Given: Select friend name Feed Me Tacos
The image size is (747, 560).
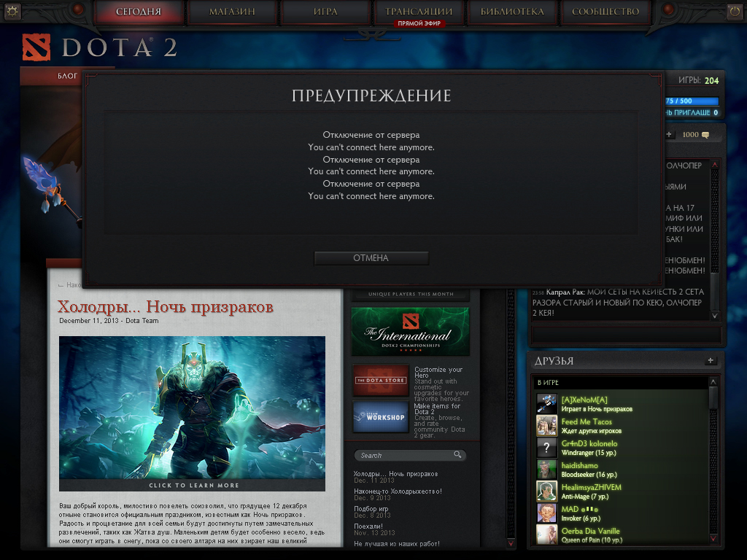Looking at the screenshot, I should [x=587, y=421].
